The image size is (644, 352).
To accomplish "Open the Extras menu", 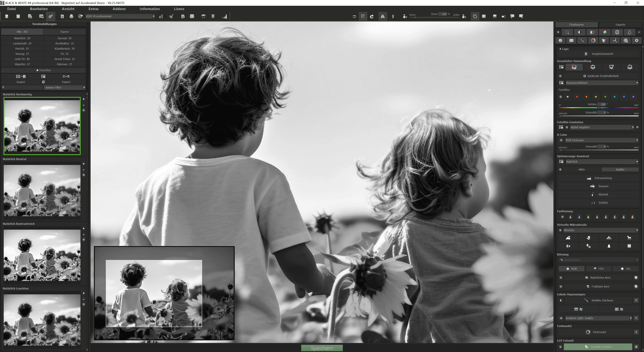I will click(93, 9).
